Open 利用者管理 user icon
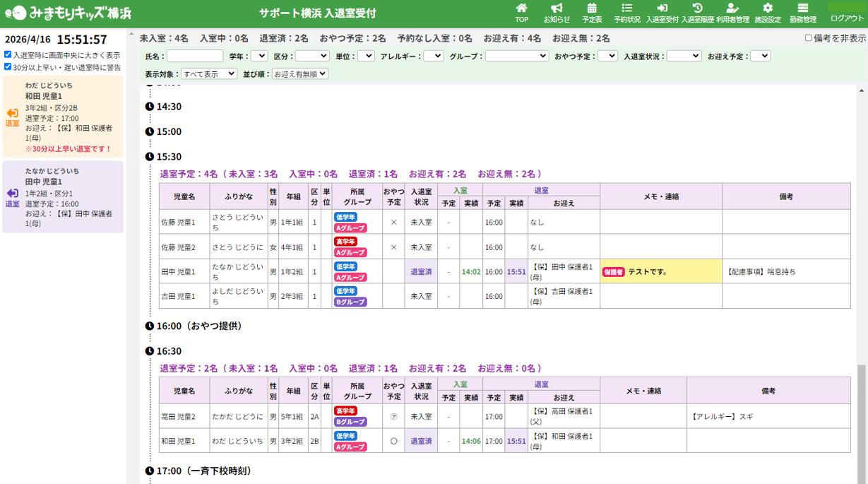This screenshot has height=484, width=868. (732, 8)
